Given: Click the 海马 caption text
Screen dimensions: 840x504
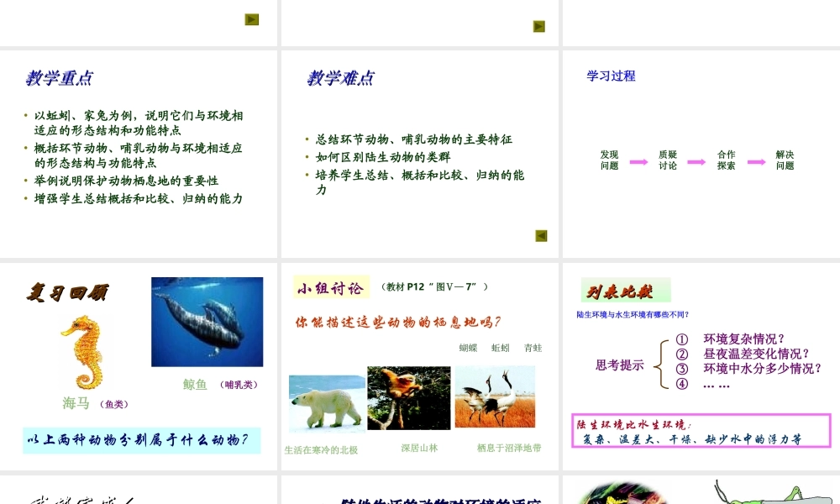Looking at the screenshot, I should click(76, 402).
